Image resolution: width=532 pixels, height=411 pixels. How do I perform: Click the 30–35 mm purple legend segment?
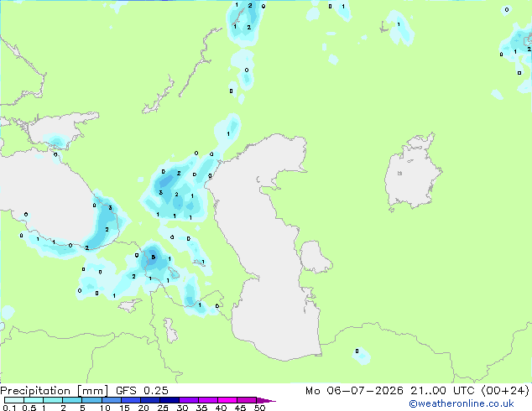[x=188, y=400]
